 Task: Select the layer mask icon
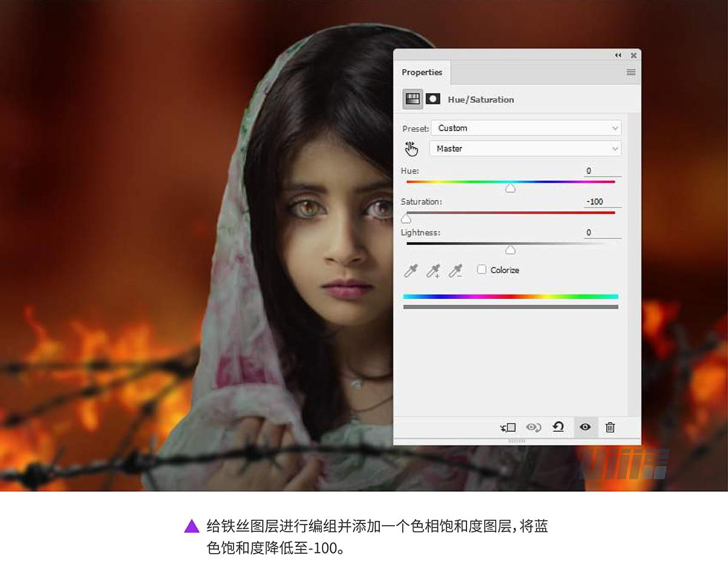click(x=433, y=98)
